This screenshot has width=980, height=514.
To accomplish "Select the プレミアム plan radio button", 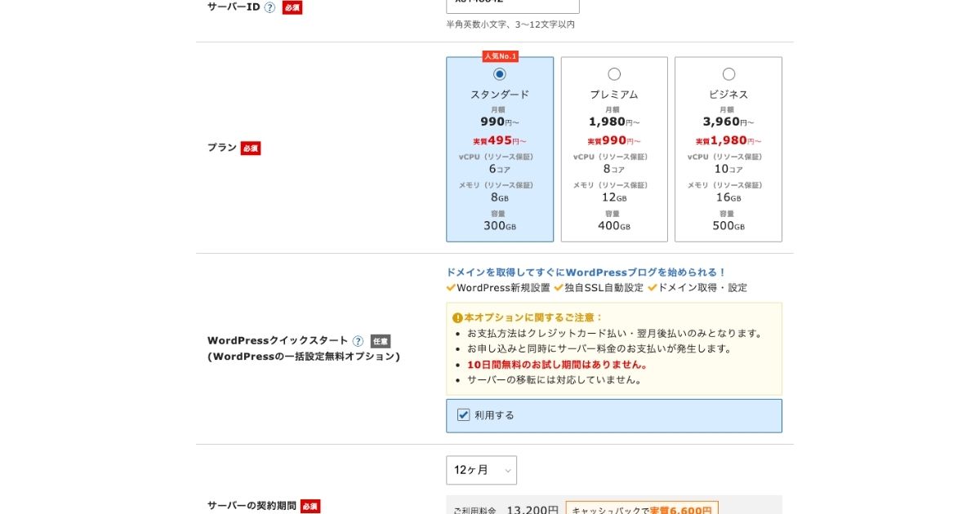I will click(x=613, y=73).
